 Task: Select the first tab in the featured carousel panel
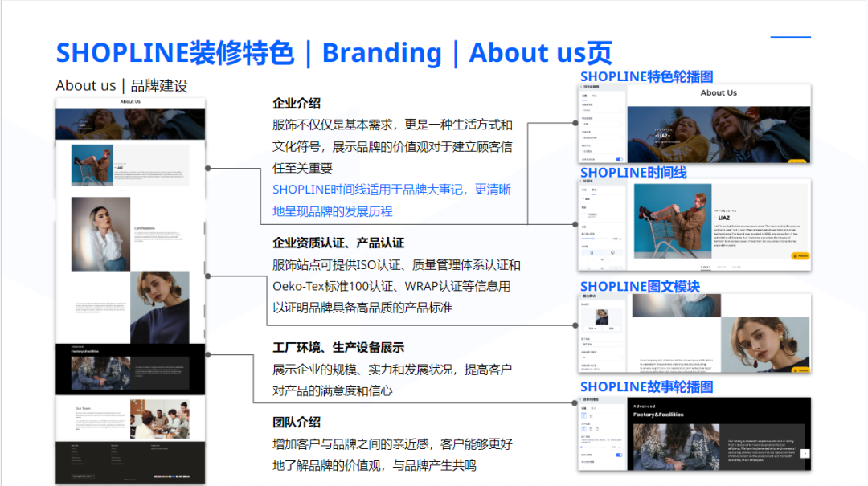point(584,96)
